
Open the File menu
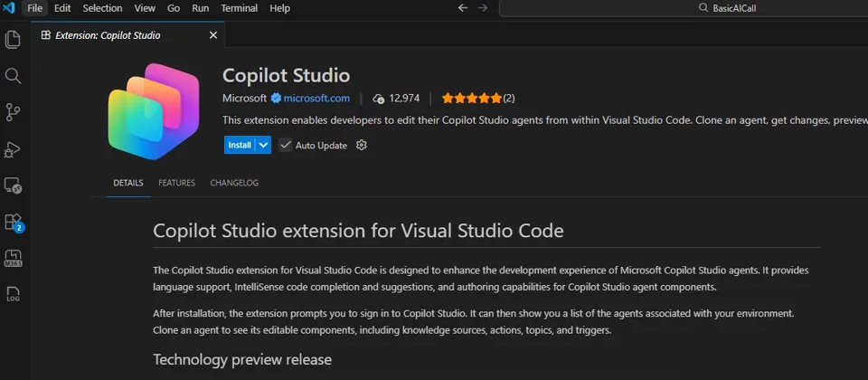pyautogui.click(x=35, y=8)
